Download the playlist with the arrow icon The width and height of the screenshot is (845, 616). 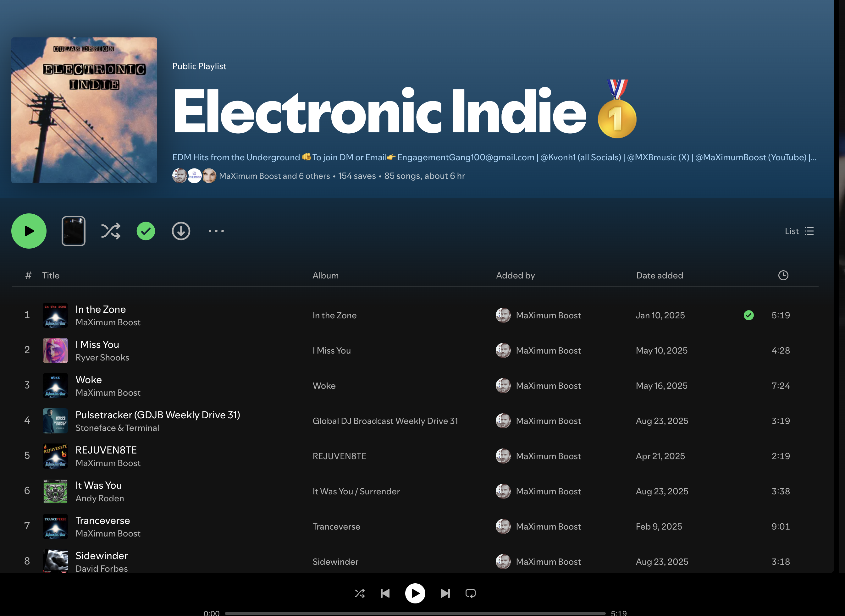click(181, 231)
